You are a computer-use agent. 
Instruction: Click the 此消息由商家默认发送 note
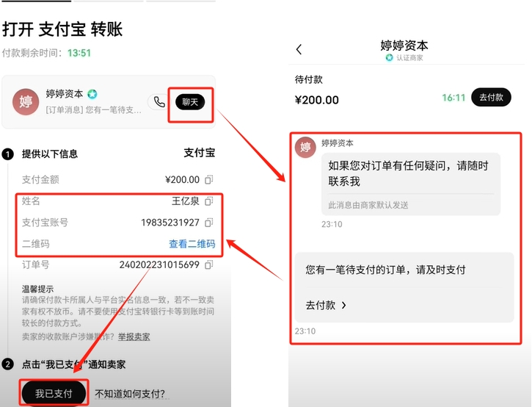coord(368,205)
